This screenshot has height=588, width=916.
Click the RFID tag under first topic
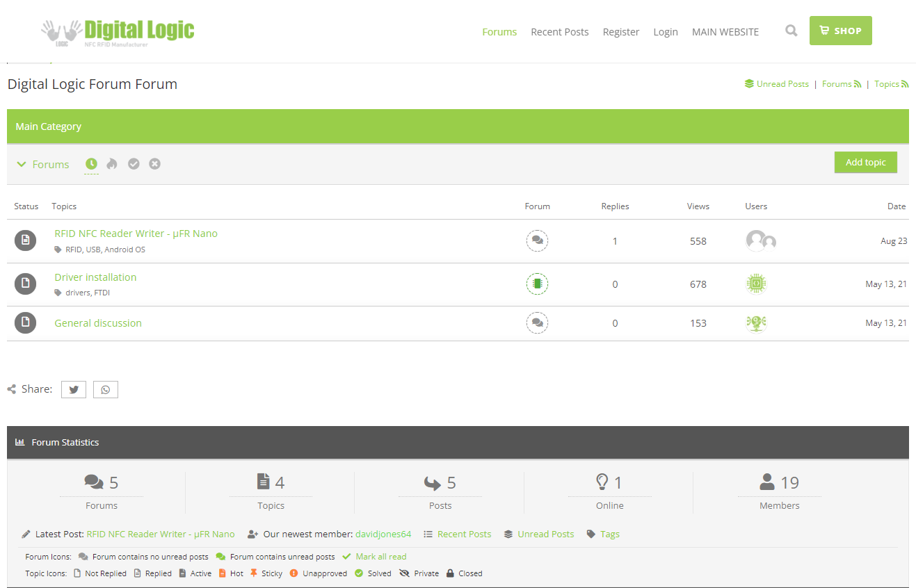[73, 250]
